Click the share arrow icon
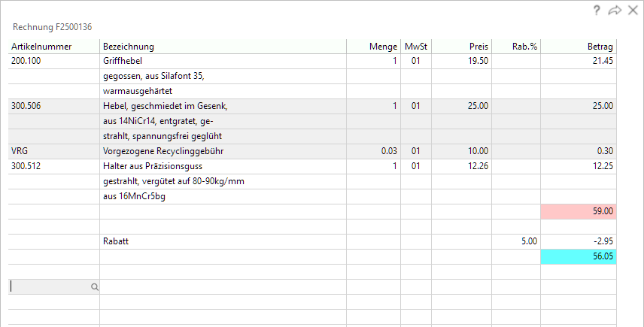This screenshot has height=327, width=644. point(614,10)
